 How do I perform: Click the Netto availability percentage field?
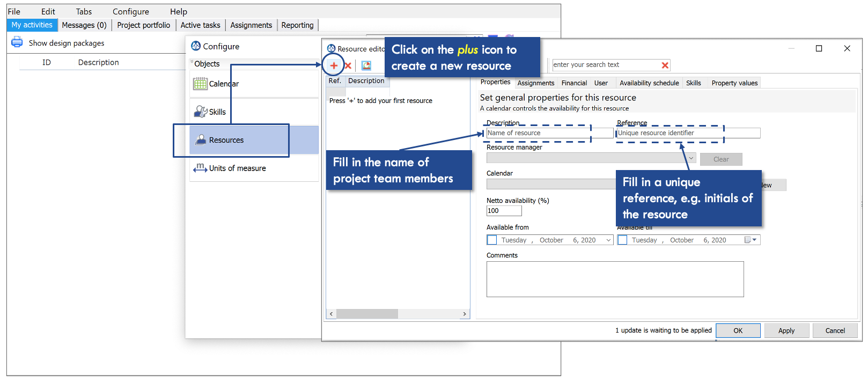[504, 211]
